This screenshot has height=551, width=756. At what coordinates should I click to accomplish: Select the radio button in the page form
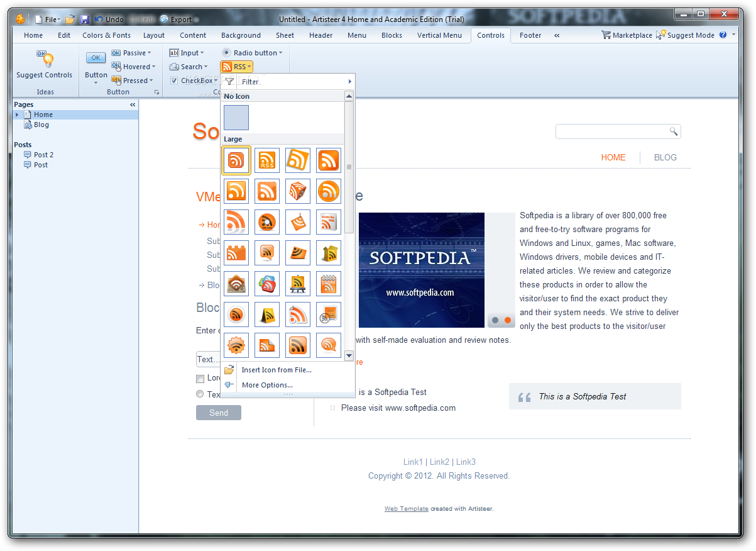click(200, 394)
